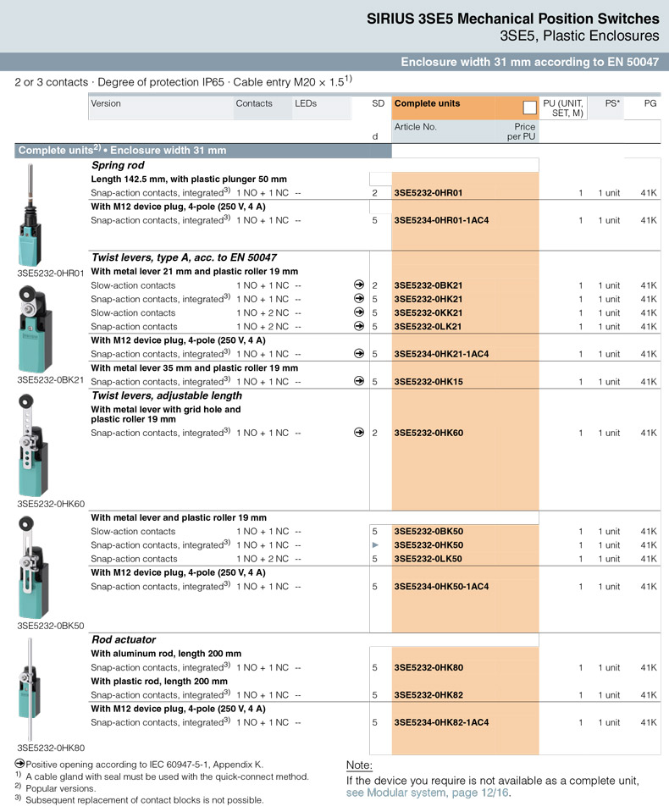This screenshot has height=812, width=669.
Task: Click positive opening icon in 3SE5232-0LK21 row
Action: tap(359, 326)
